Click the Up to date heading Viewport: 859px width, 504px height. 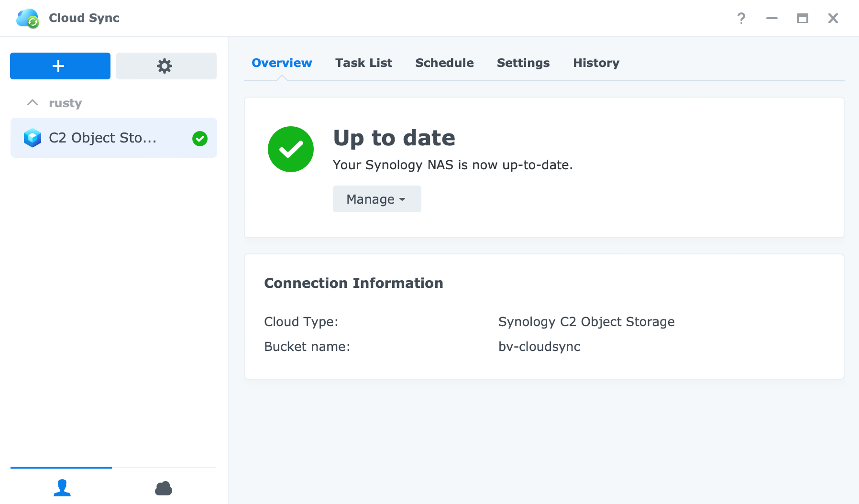(x=394, y=138)
